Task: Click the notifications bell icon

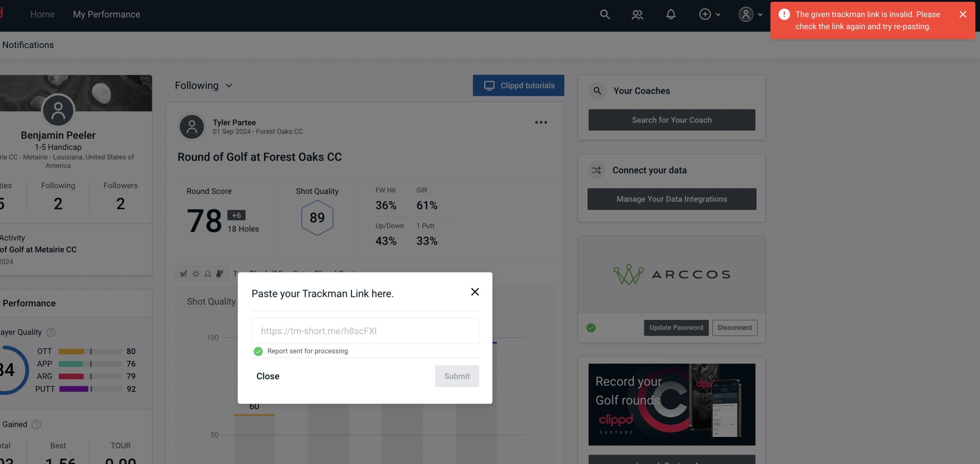Action: (x=672, y=14)
